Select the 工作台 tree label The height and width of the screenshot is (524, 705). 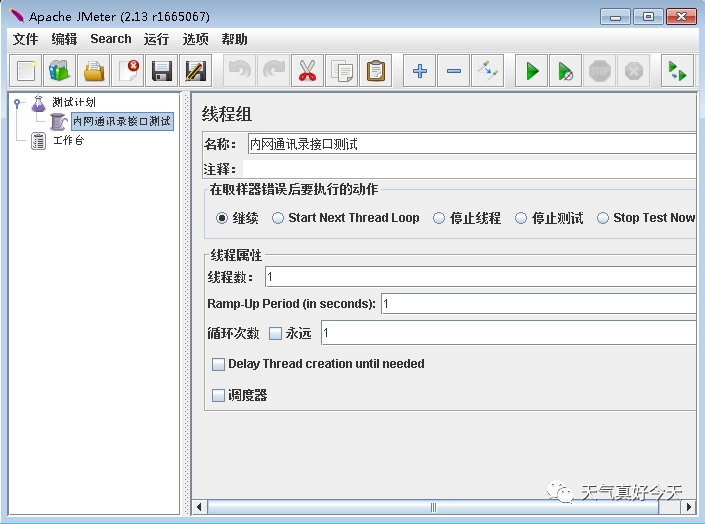point(69,140)
